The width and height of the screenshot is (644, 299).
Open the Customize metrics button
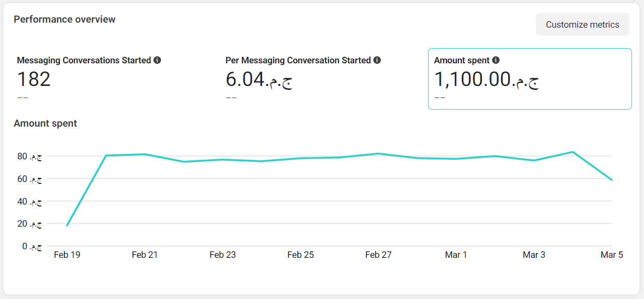(583, 25)
